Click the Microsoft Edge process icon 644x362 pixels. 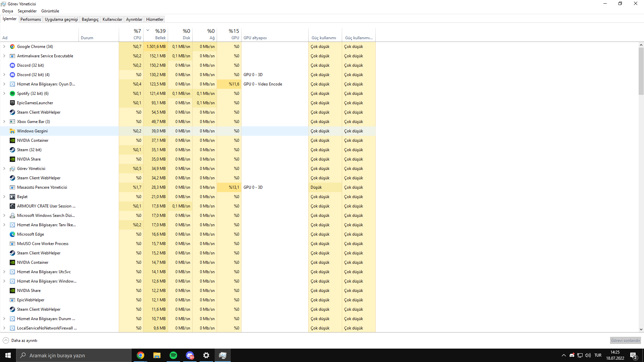click(12, 234)
